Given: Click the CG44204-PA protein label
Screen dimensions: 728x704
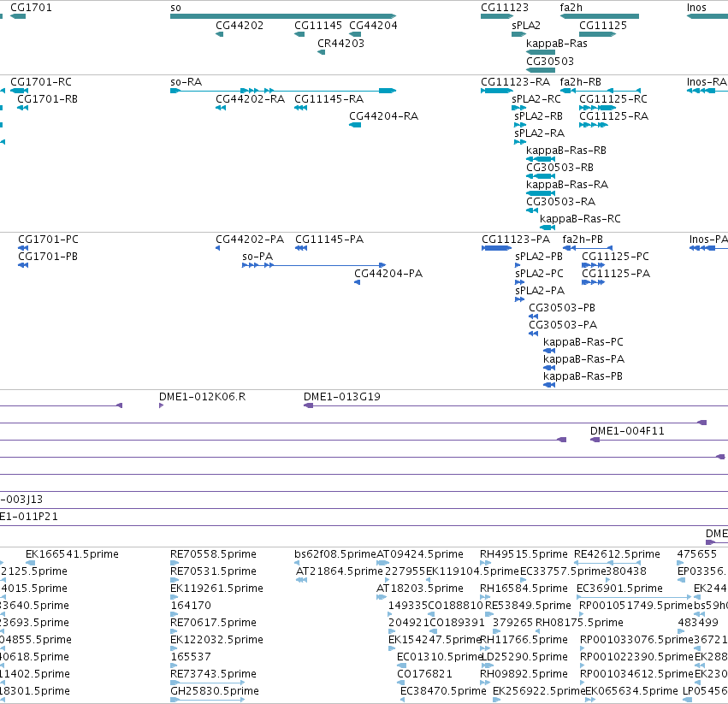Looking at the screenshot, I should click(388, 274).
